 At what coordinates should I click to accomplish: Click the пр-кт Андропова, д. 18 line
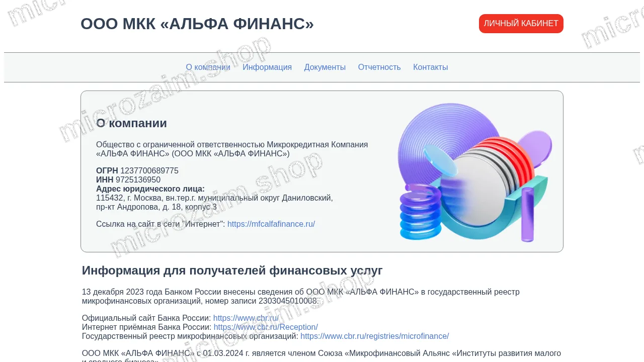(156, 207)
